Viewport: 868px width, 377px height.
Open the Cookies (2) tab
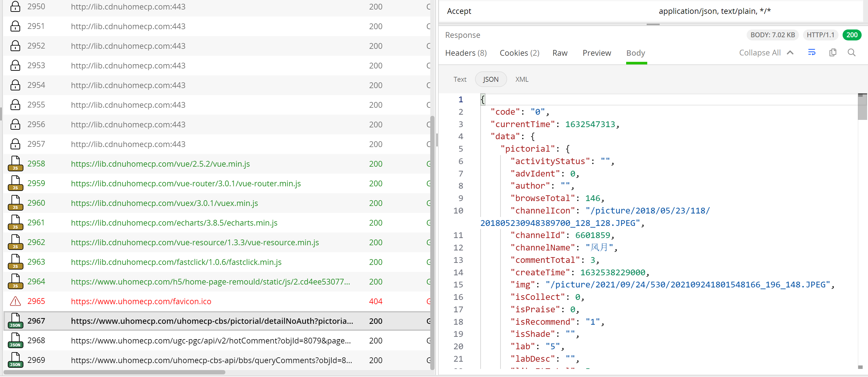(x=519, y=53)
